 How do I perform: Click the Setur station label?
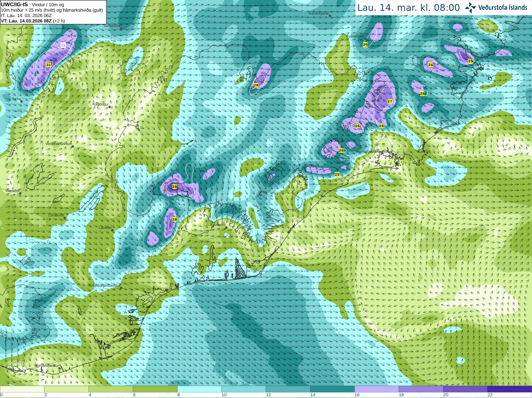click(x=16, y=100)
